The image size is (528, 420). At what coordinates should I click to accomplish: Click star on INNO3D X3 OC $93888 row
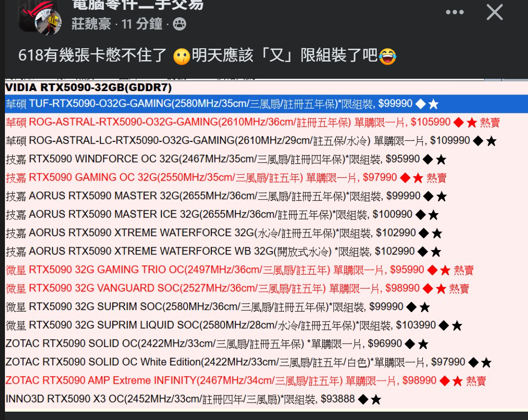click(x=376, y=400)
